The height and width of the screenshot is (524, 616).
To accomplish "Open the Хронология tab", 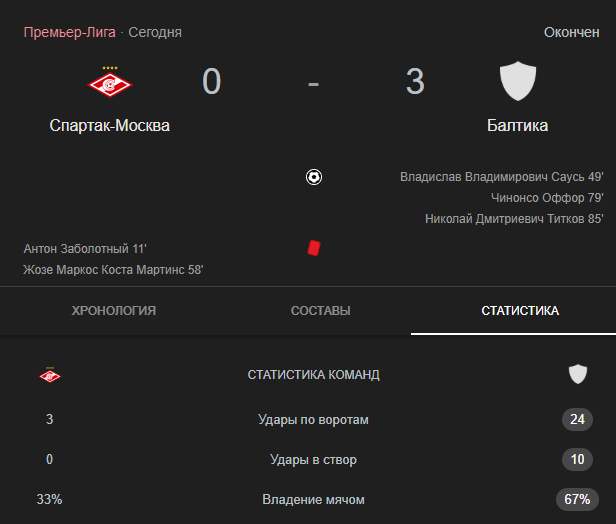I will tap(114, 311).
